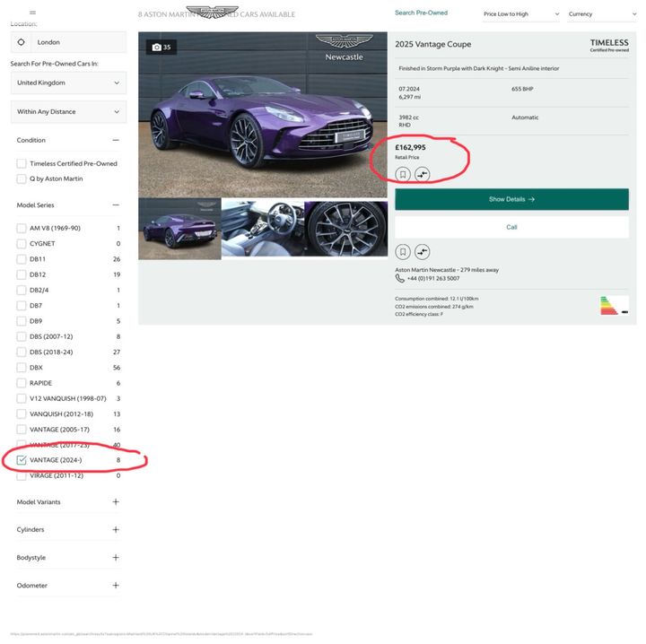Check the AM V8 (1969-90) model
The height and width of the screenshot is (644, 646).
click(x=22, y=228)
